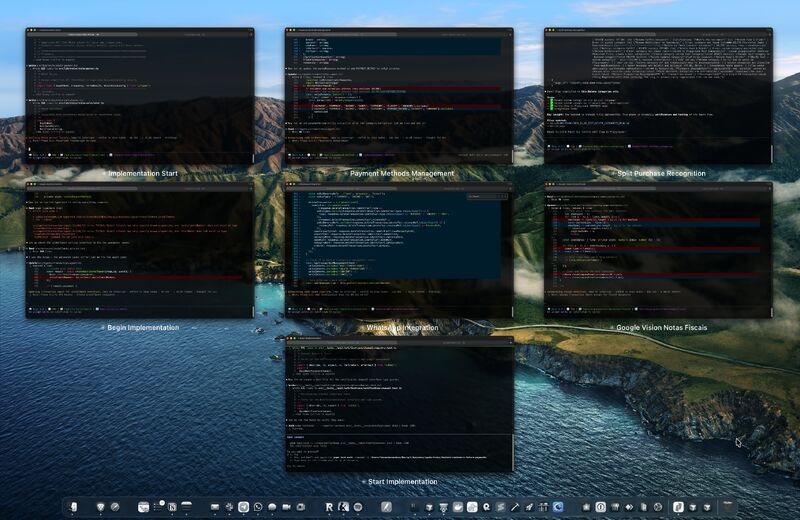This screenshot has width=800, height=520.
Task: Open the sliders icon app in Dock
Action: [543, 507]
